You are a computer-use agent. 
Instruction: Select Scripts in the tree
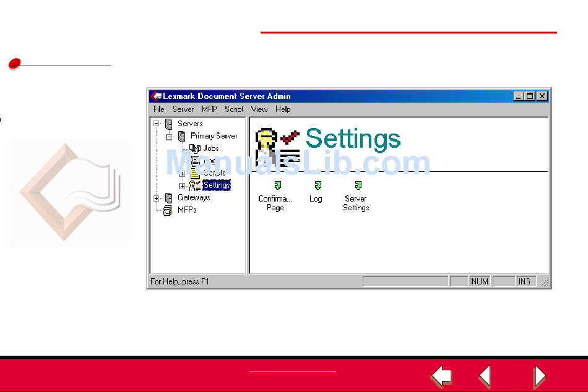[214, 173]
